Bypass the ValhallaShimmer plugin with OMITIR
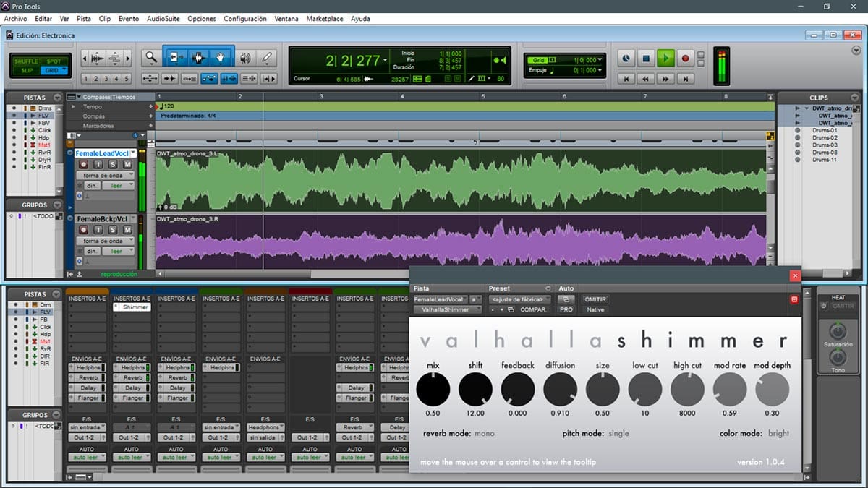The height and width of the screenshot is (488, 868). point(595,299)
